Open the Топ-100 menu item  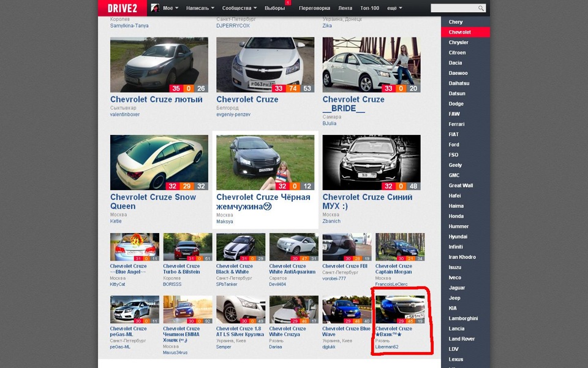tap(370, 8)
